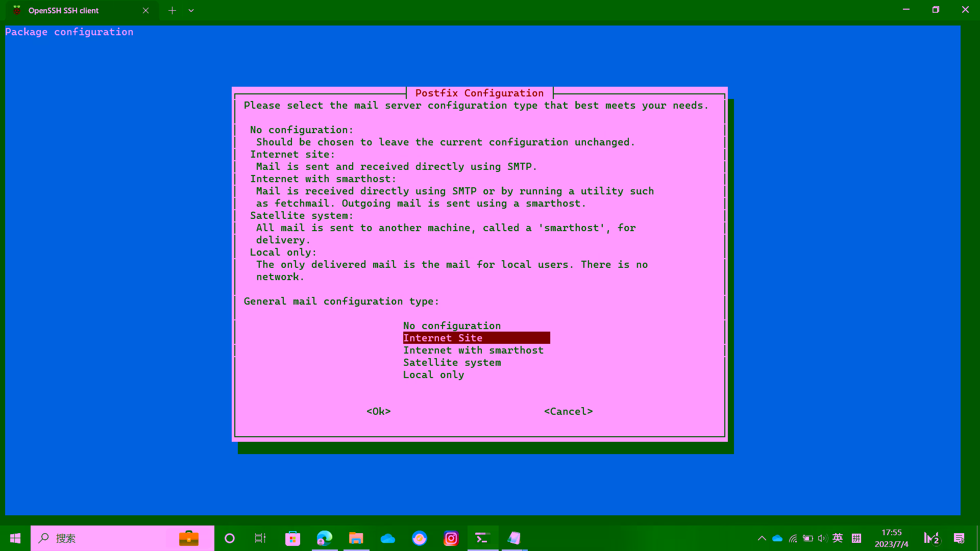Expand the hidden system tray icons
980x551 pixels.
pyautogui.click(x=762, y=538)
